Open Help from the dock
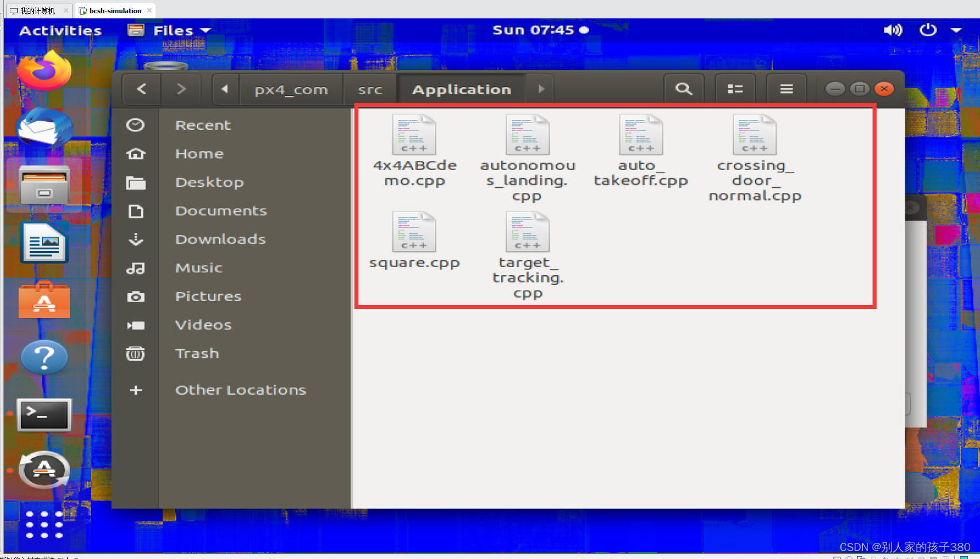 (x=44, y=357)
